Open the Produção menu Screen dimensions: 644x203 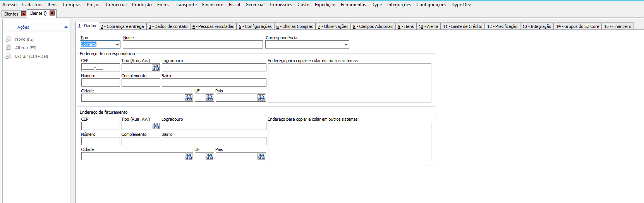[x=142, y=5]
